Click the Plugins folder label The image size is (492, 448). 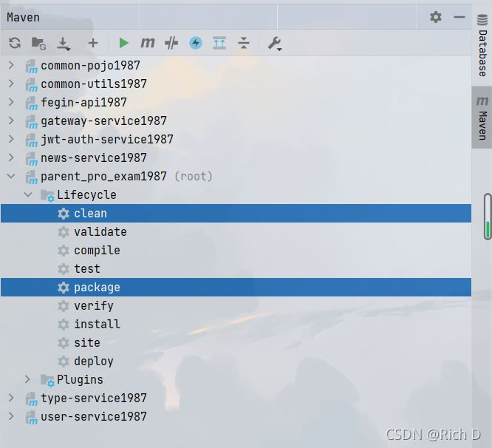[80, 379]
